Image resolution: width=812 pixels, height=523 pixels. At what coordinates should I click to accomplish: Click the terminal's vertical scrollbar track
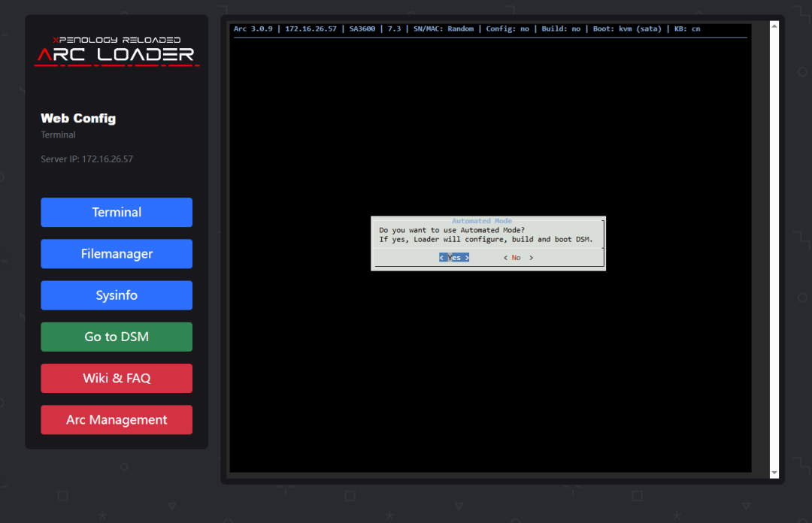click(x=774, y=249)
